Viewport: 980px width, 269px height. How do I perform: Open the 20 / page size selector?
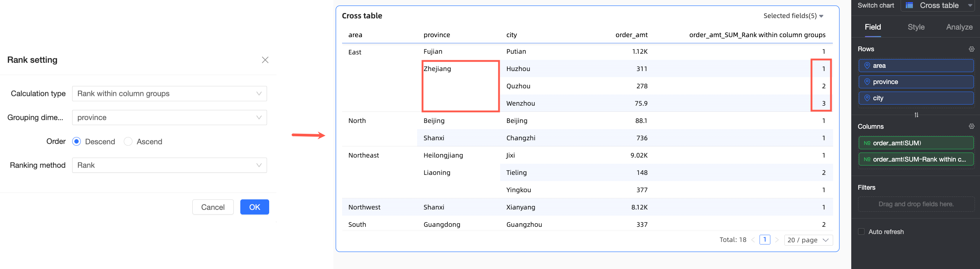[x=808, y=240]
